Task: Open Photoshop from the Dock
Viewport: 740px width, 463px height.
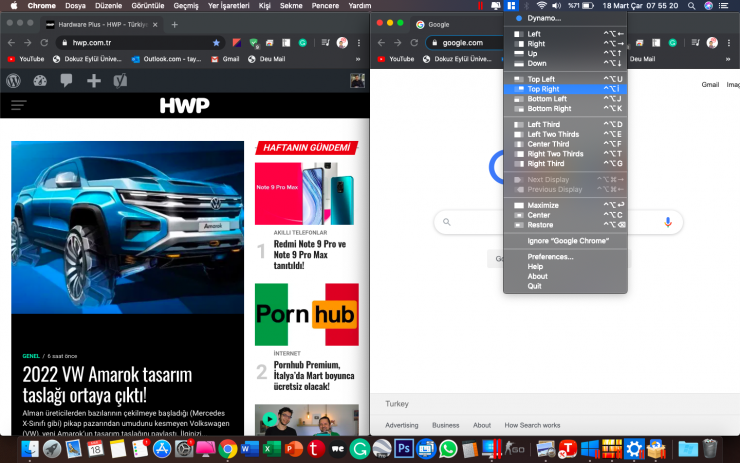Action: pyautogui.click(x=404, y=449)
